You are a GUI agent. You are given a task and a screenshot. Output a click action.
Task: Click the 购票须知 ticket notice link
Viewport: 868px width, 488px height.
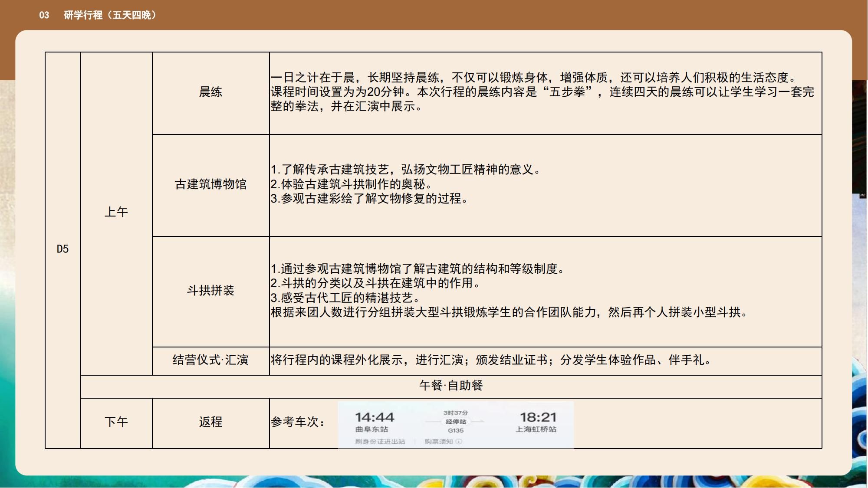tap(438, 442)
